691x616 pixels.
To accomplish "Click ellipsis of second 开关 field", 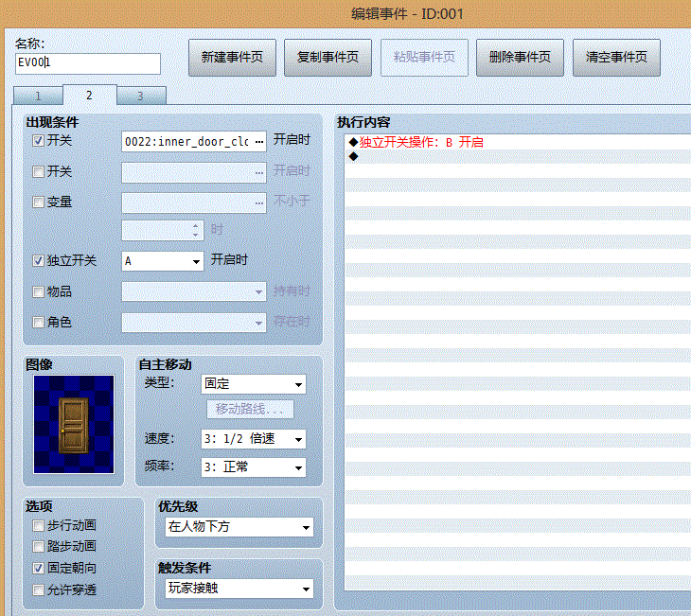I will click(x=259, y=173).
